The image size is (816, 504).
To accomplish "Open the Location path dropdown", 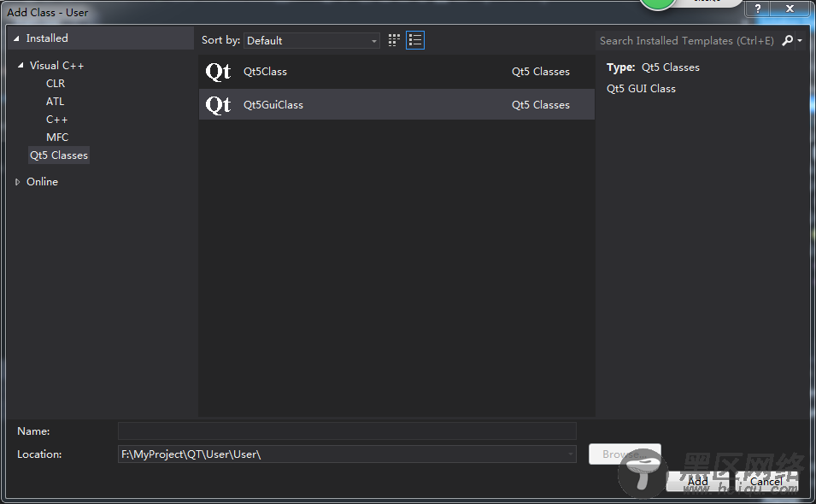I will (571, 454).
